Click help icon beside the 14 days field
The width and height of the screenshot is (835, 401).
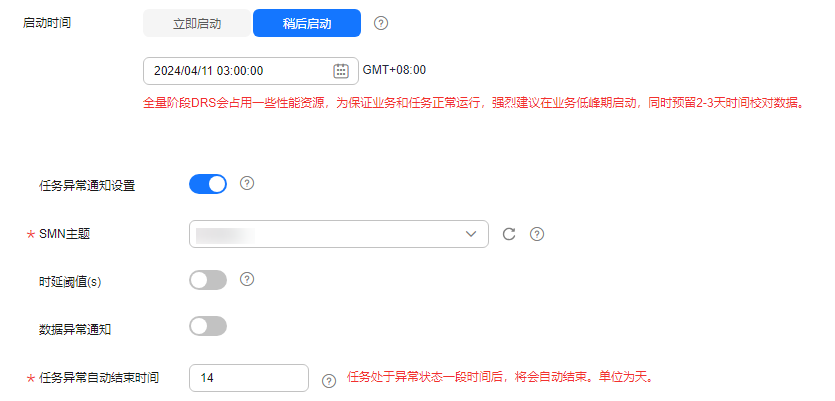[x=329, y=380]
